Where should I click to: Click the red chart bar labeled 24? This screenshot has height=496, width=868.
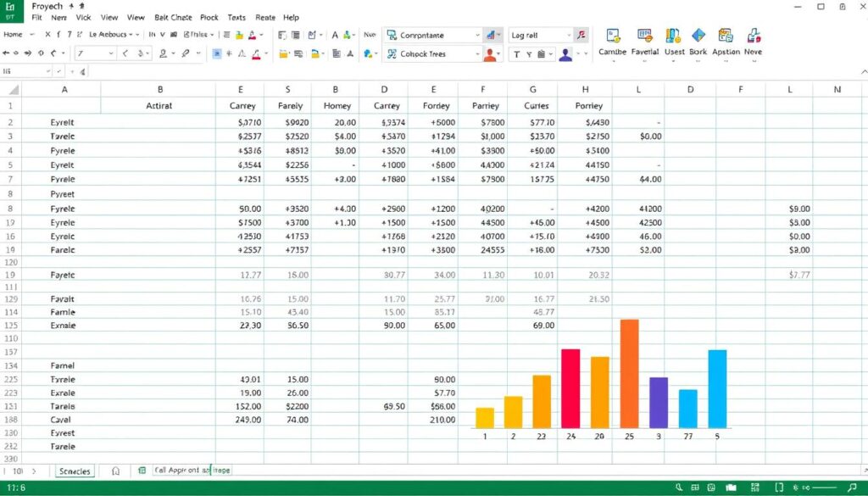(x=570, y=388)
